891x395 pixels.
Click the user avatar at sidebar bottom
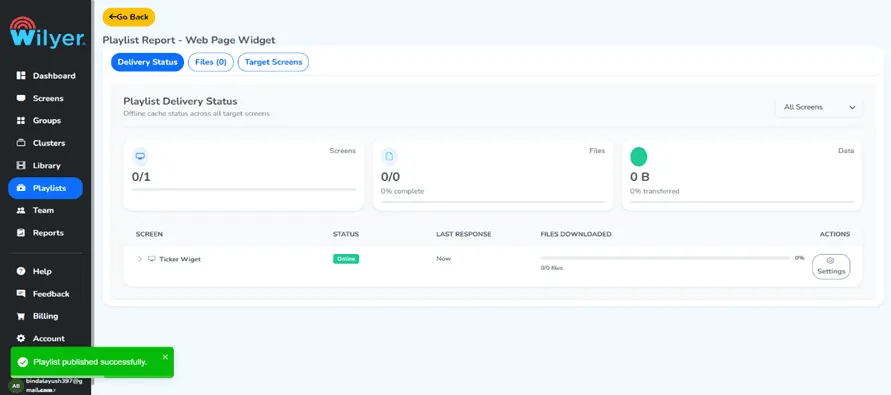click(x=16, y=386)
